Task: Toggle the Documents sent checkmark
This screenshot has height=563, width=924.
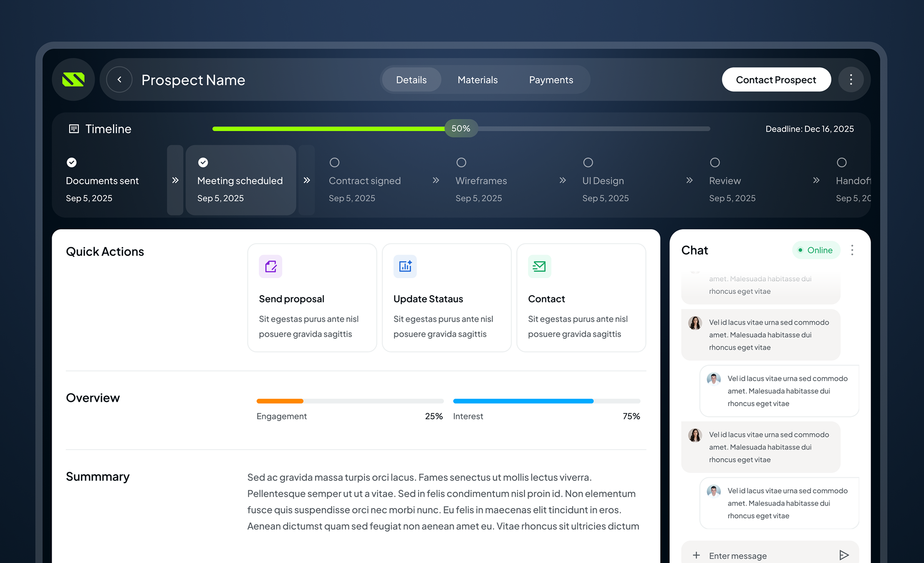Action: 72,162
